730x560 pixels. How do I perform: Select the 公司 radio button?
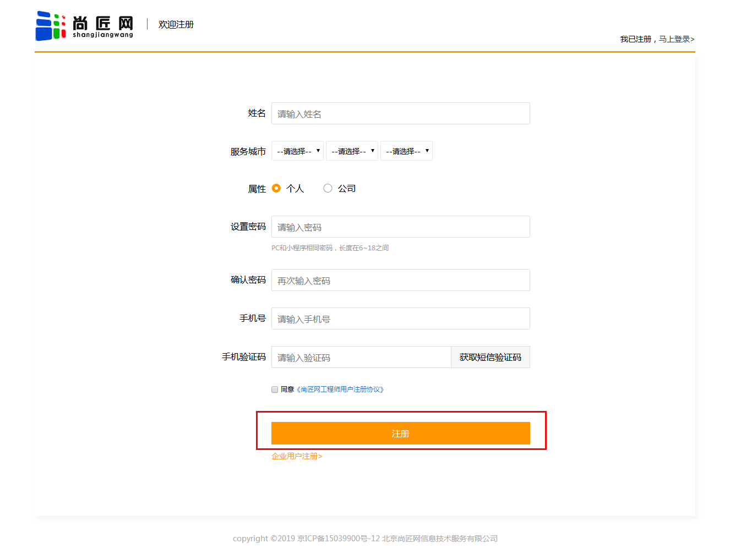pyautogui.click(x=328, y=188)
